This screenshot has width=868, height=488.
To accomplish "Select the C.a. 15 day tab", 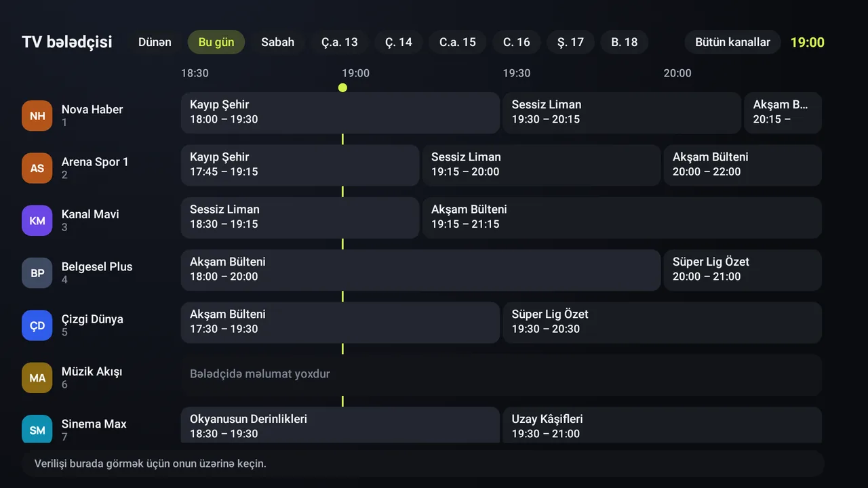I will pyautogui.click(x=458, y=42).
